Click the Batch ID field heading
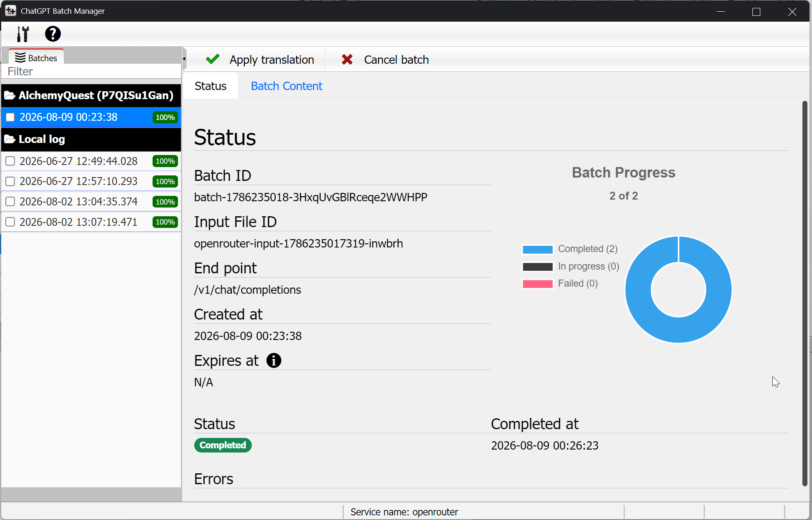 pos(223,176)
